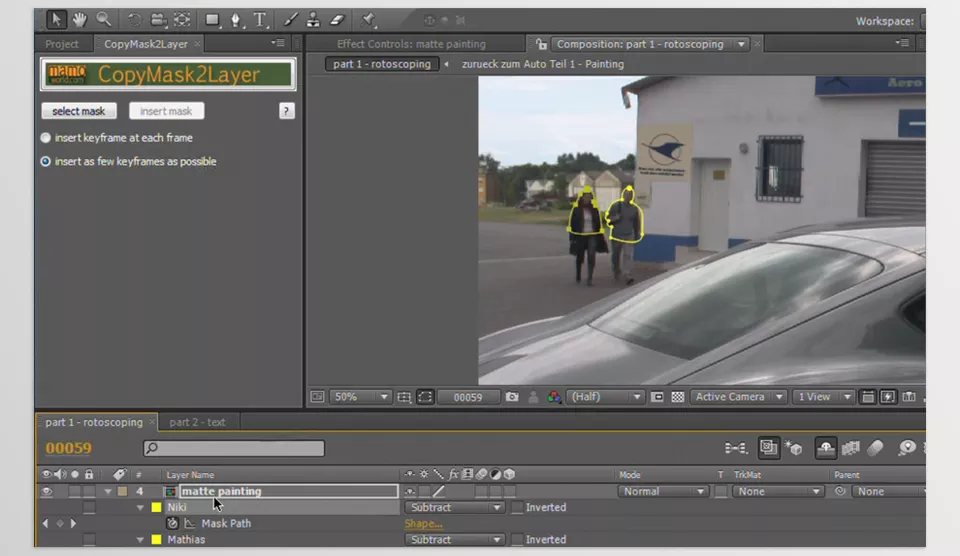Image resolution: width=960 pixels, height=556 pixels.
Task: Open the Active Camera view dropdown
Action: pyautogui.click(x=738, y=397)
